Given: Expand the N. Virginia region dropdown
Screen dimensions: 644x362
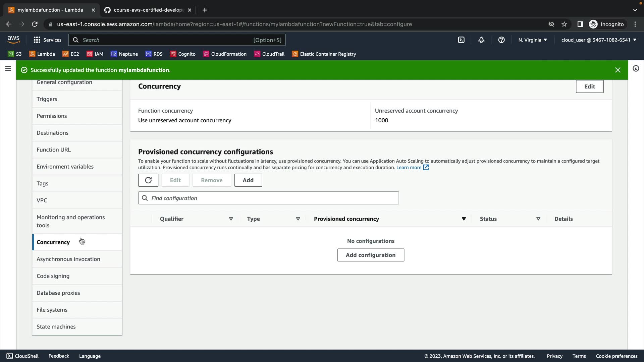Looking at the screenshot, I should (x=533, y=40).
